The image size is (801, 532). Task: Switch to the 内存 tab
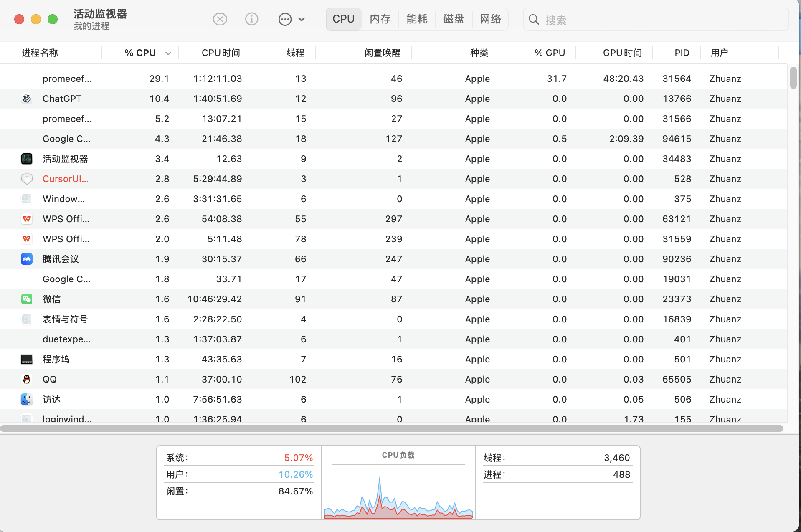380,19
